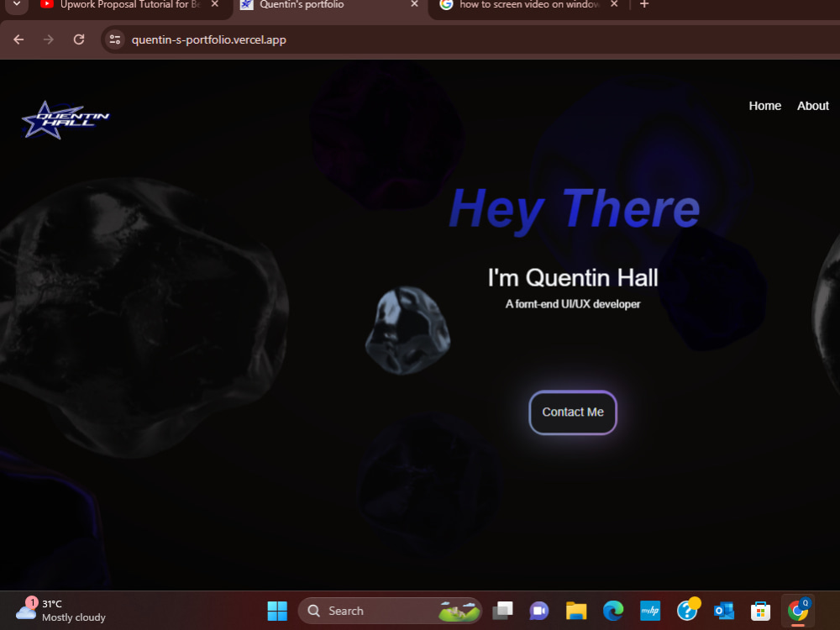Click the landscape image in search box
Image resolution: width=840 pixels, height=630 pixels.
[x=459, y=611]
